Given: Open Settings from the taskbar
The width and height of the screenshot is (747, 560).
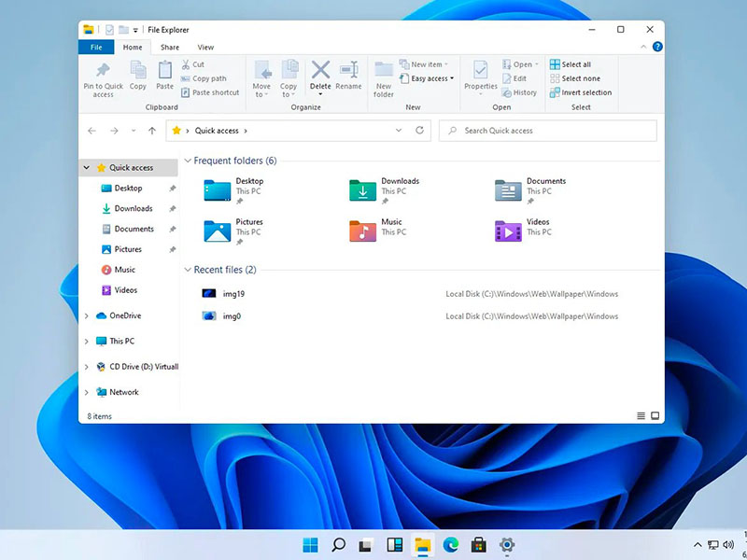Looking at the screenshot, I should pyautogui.click(x=506, y=544).
